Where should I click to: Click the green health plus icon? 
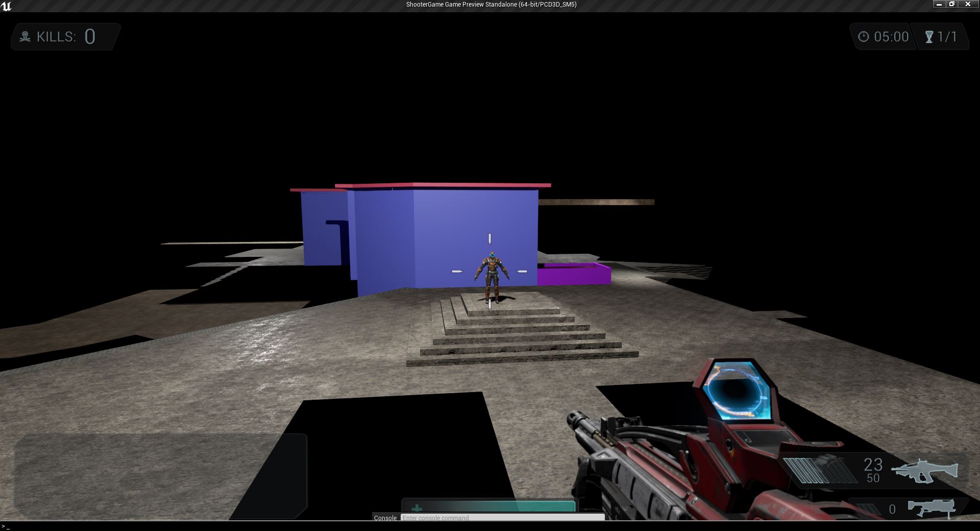tap(417, 508)
